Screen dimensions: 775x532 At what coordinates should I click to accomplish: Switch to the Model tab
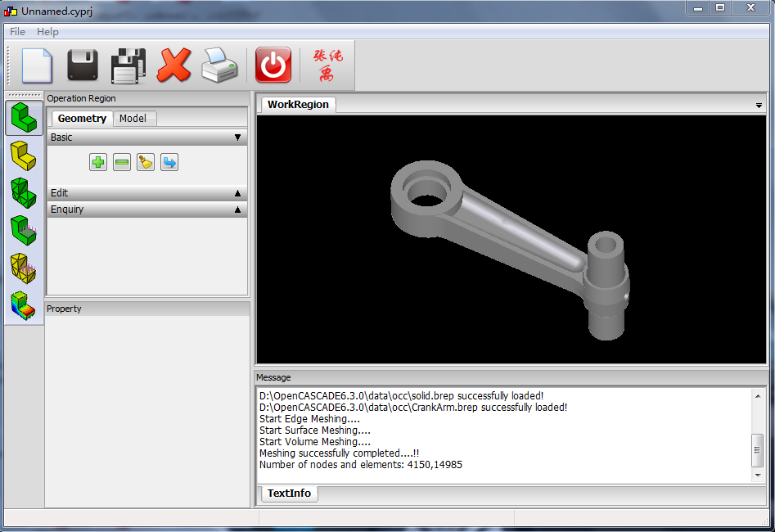click(x=133, y=118)
